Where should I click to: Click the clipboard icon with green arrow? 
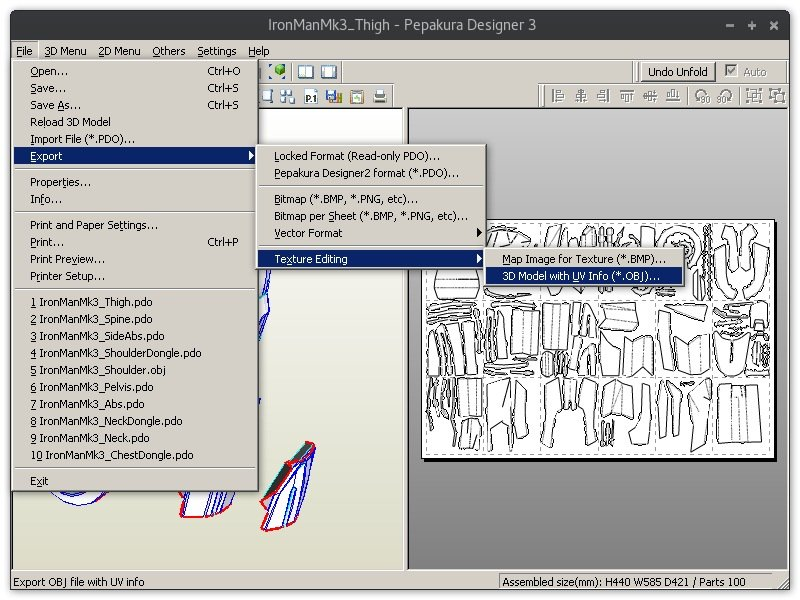pos(357,96)
